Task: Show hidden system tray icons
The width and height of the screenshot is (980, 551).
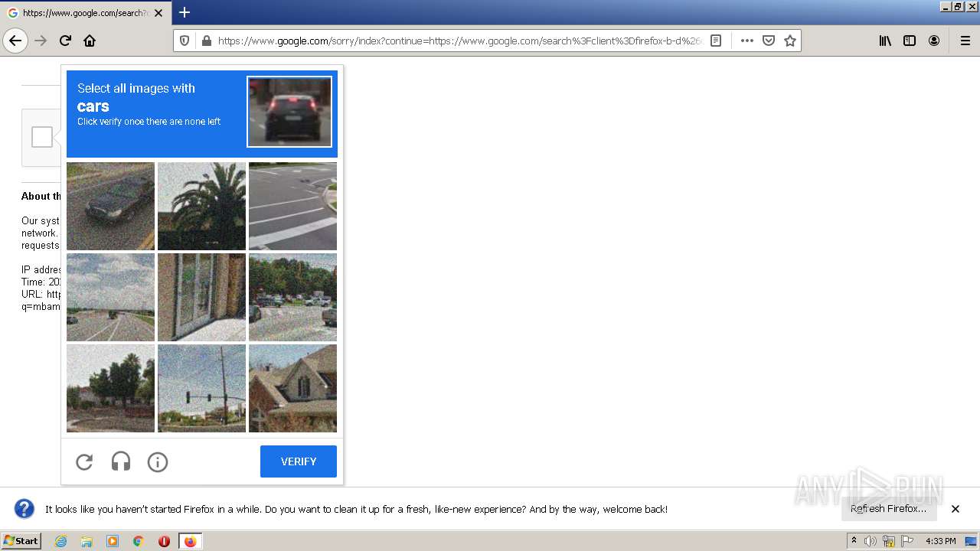Action: (854, 541)
